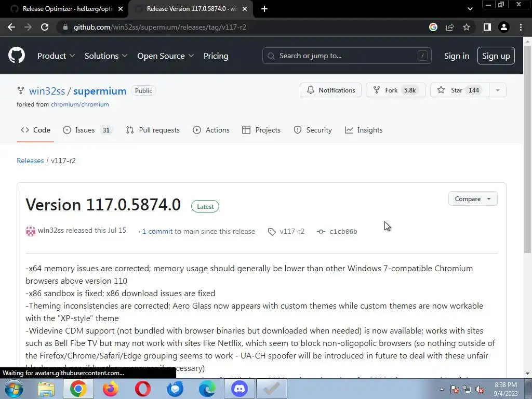The height and width of the screenshot is (399, 532).
Task: Click the Chrome taskbar icon
Action: (x=78, y=389)
